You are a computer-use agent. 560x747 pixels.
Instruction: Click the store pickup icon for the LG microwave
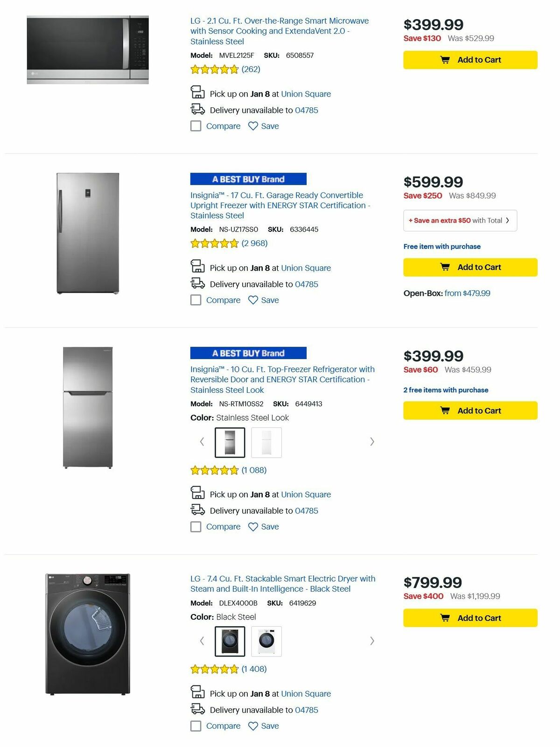(198, 92)
